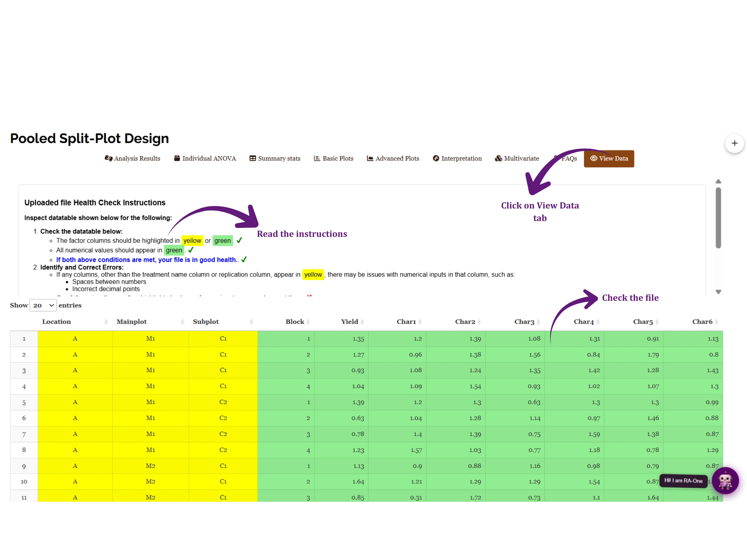Viewport: 747px width, 560px height.
Task: Click Subplot cell C2 in row 5
Action: pyautogui.click(x=223, y=402)
